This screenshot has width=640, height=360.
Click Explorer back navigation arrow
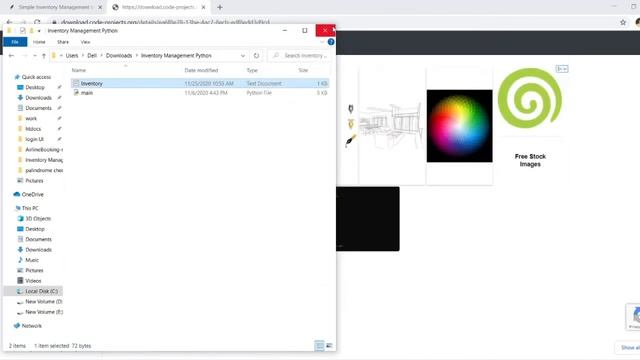pos(11,56)
